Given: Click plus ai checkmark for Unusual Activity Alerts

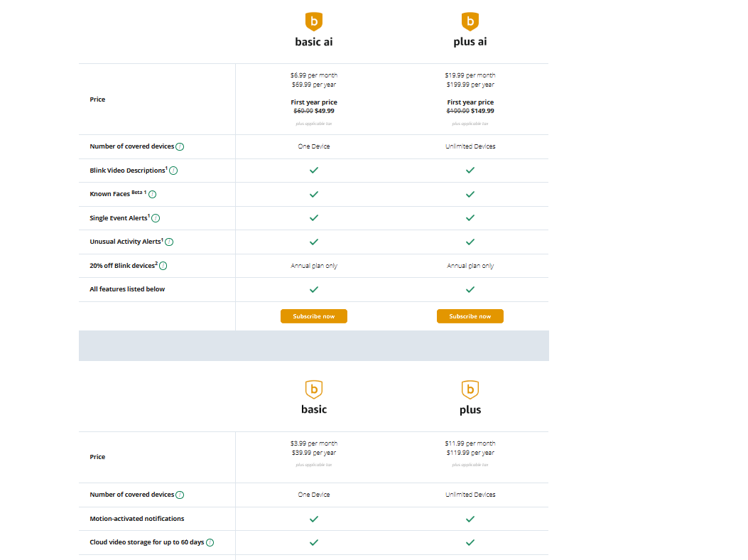Looking at the screenshot, I should [x=470, y=242].
